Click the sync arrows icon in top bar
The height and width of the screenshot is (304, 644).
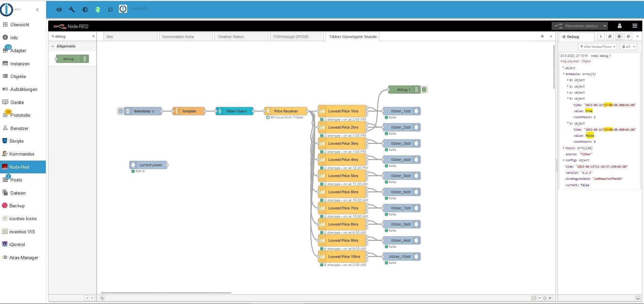110,9
